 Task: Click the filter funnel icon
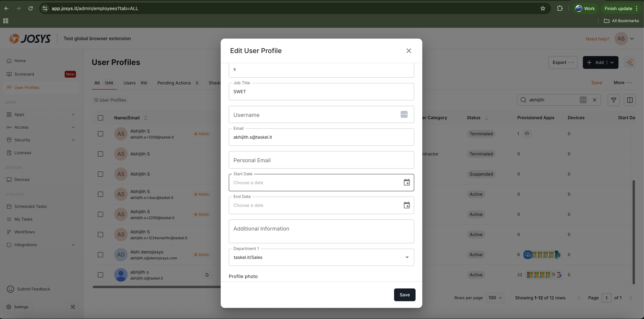[613, 100]
